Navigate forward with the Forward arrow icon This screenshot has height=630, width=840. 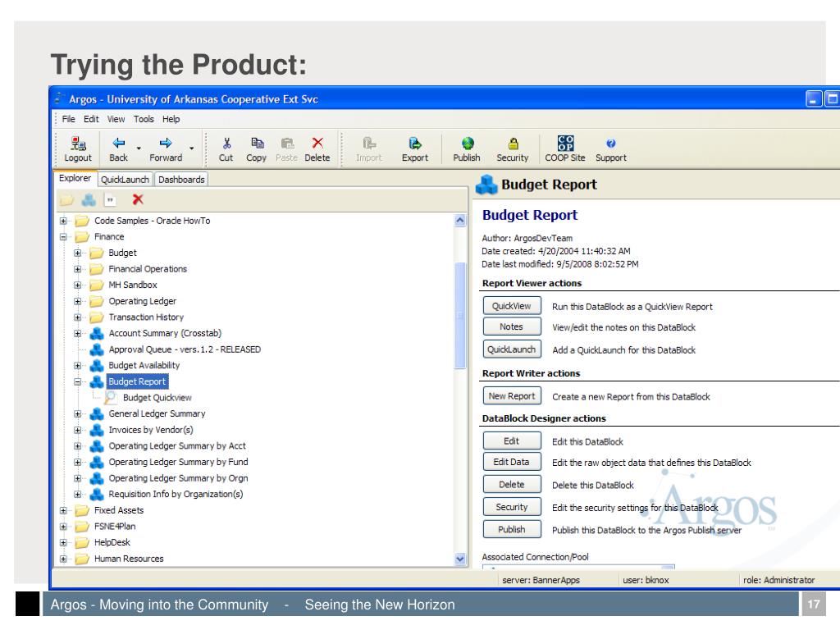[x=166, y=143]
